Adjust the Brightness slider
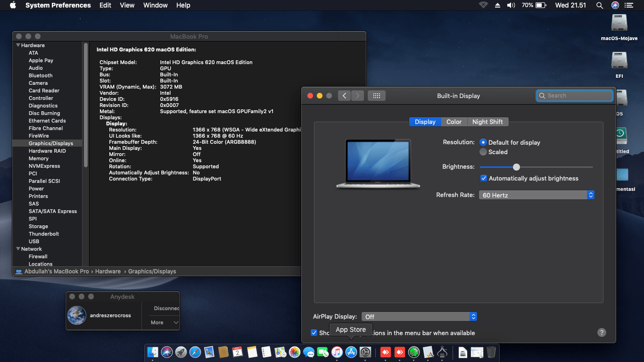Image resolution: width=644 pixels, height=362 pixels. click(516, 167)
